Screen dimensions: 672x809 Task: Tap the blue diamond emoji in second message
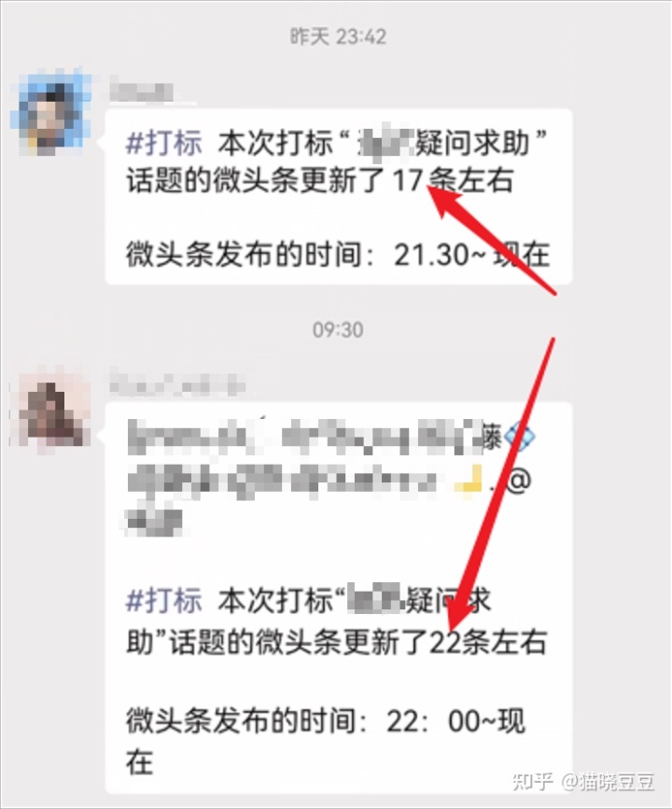518,437
